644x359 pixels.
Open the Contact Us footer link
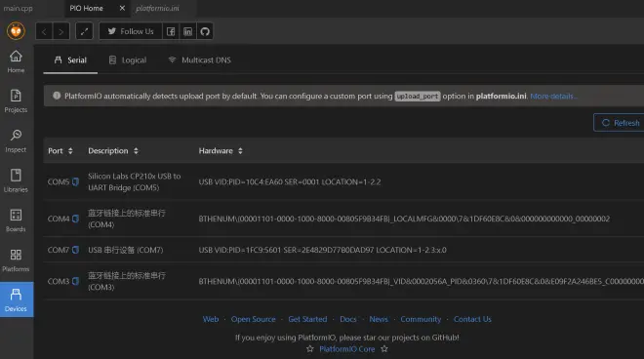[x=472, y=319]
